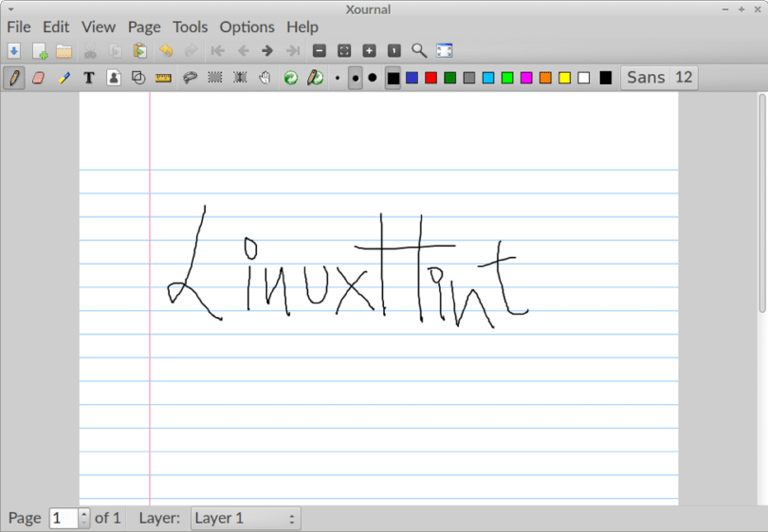Select the Pencil tool
Screen dimensions: 768x532
coord(14,78)
